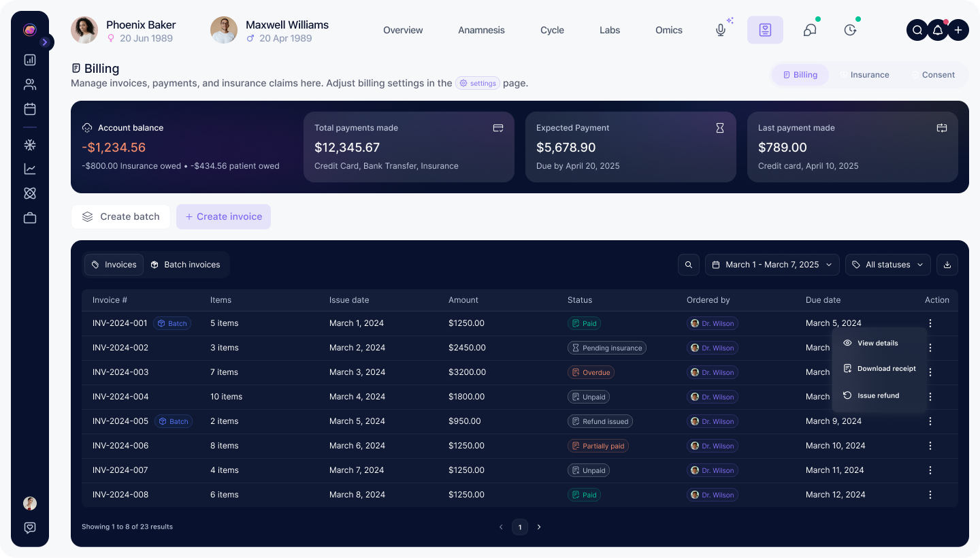This screenshot has height=558, width=980.
Task: Switch the billing view to Consent
Action: [x=938, y=75]
